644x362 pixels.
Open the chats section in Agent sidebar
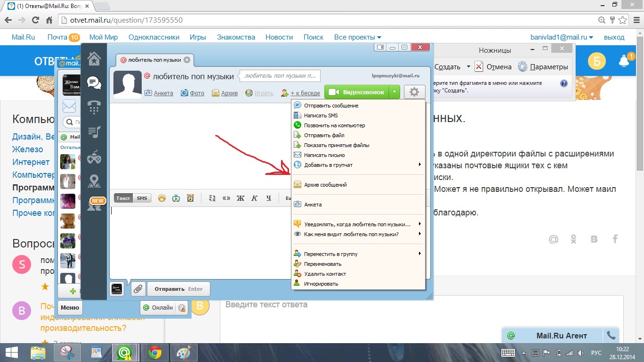tap(94, 83)
